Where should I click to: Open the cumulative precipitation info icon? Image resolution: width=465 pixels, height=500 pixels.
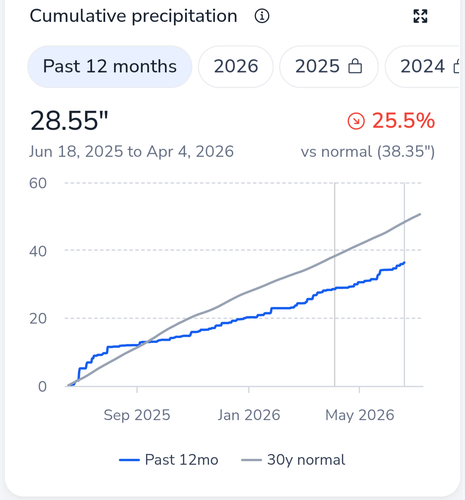pyautogui.click(x=262, y=16)
